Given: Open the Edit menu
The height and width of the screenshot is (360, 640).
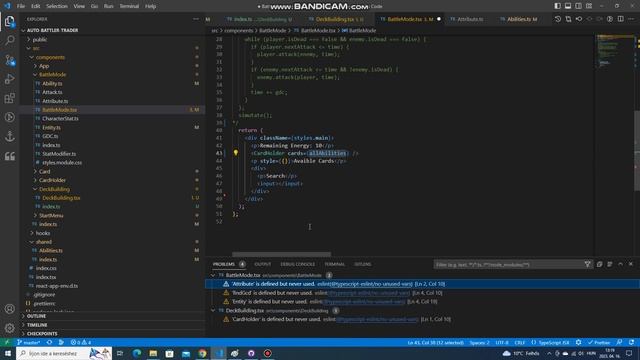Looking at the screenshot, I should 36,6.
